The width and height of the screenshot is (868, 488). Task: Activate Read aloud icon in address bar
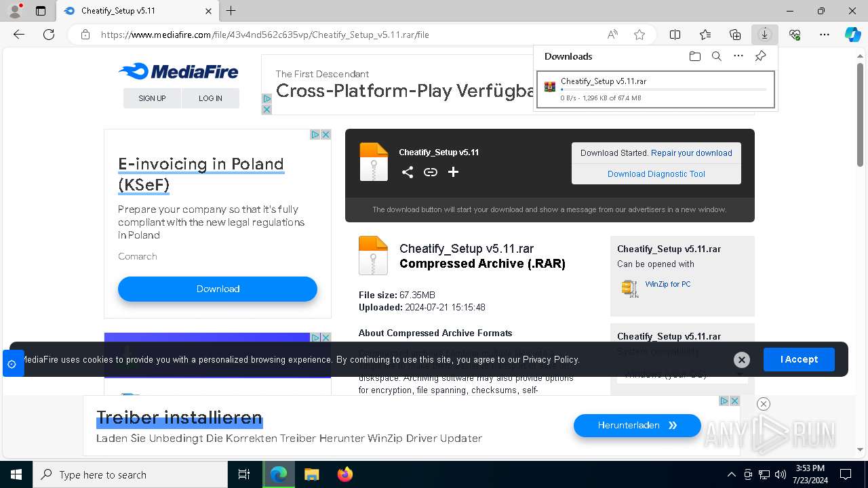pyautogui.click(x=612, y=35)
